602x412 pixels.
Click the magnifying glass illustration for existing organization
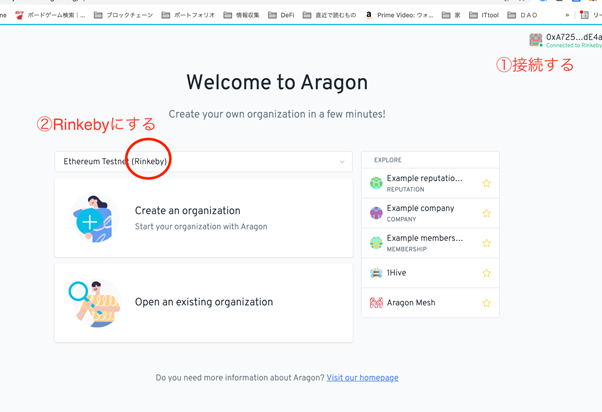point(95,303)
